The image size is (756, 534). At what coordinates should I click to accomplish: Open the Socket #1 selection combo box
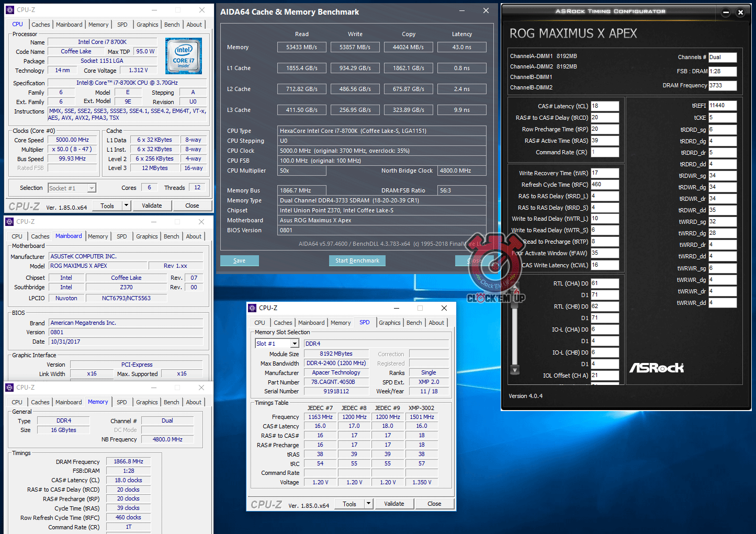92,188
